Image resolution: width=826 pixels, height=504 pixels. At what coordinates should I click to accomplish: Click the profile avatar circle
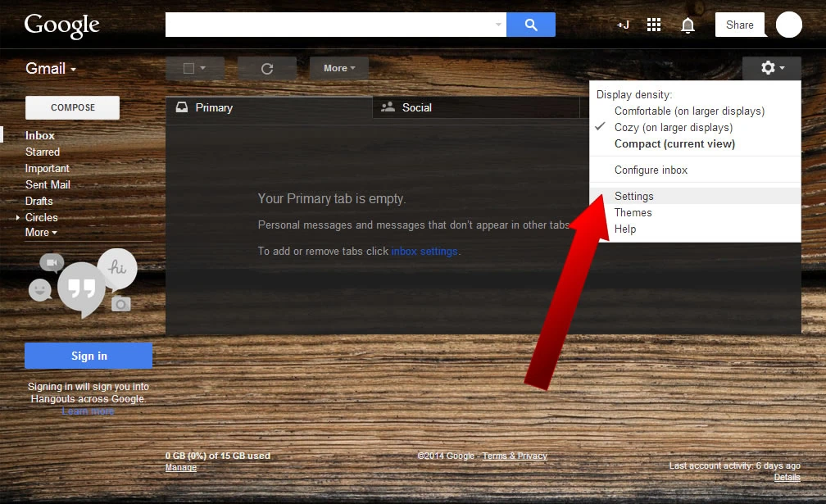788,25
